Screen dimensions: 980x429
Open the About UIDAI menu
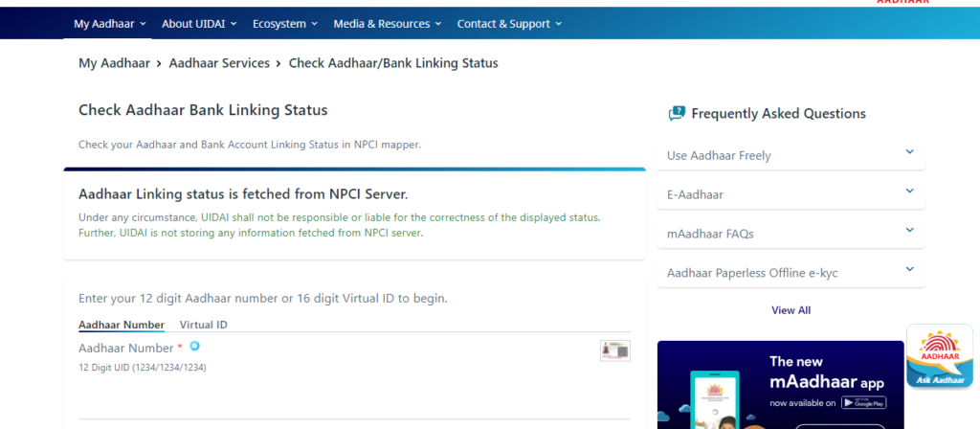199,24
